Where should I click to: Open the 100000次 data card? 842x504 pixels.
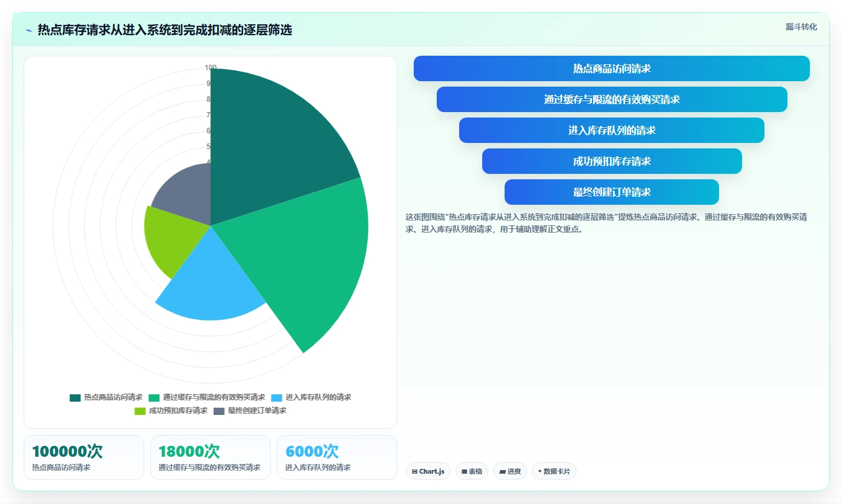tap(84, 457)
